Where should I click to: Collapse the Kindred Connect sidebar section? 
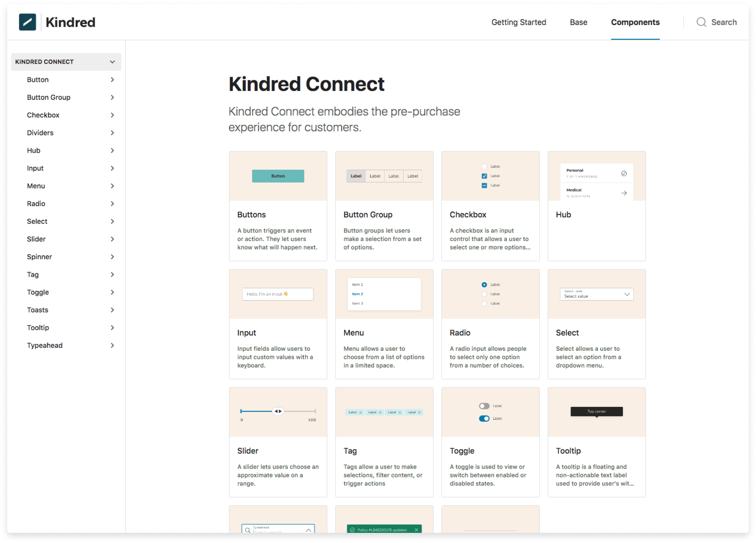pyautogui.click(x=112, y=62)
